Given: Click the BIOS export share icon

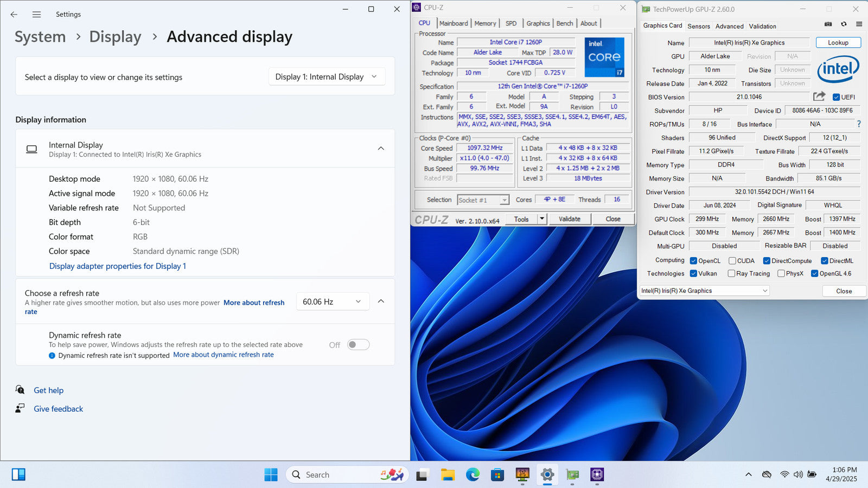Looking at the screenshot, I should (819, 97).
